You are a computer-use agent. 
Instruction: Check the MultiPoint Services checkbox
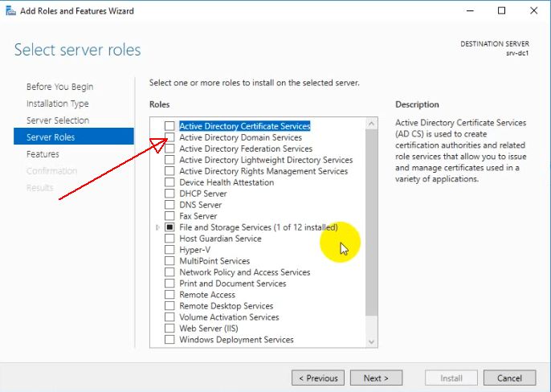(169, 261)
